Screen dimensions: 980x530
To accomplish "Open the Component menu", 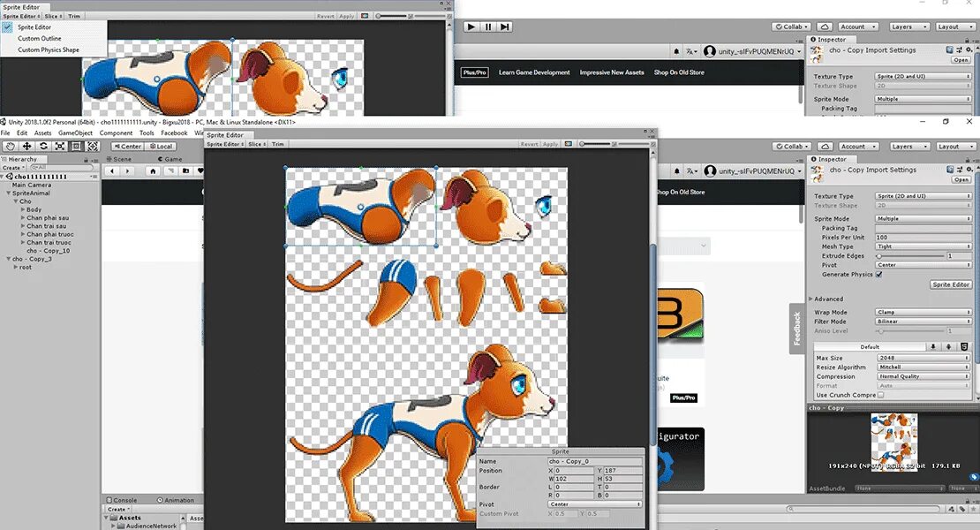I will pyautogui.click(x=117, y=133).
